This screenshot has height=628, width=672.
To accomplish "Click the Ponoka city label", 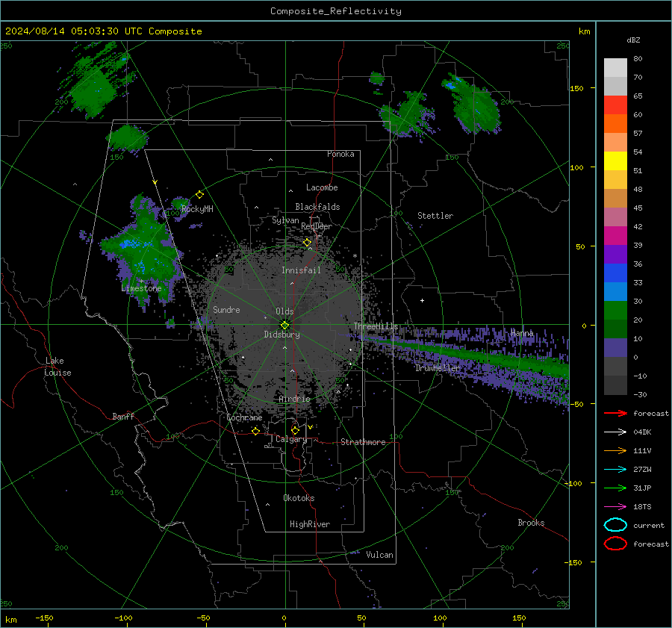I will click(340, 154).
